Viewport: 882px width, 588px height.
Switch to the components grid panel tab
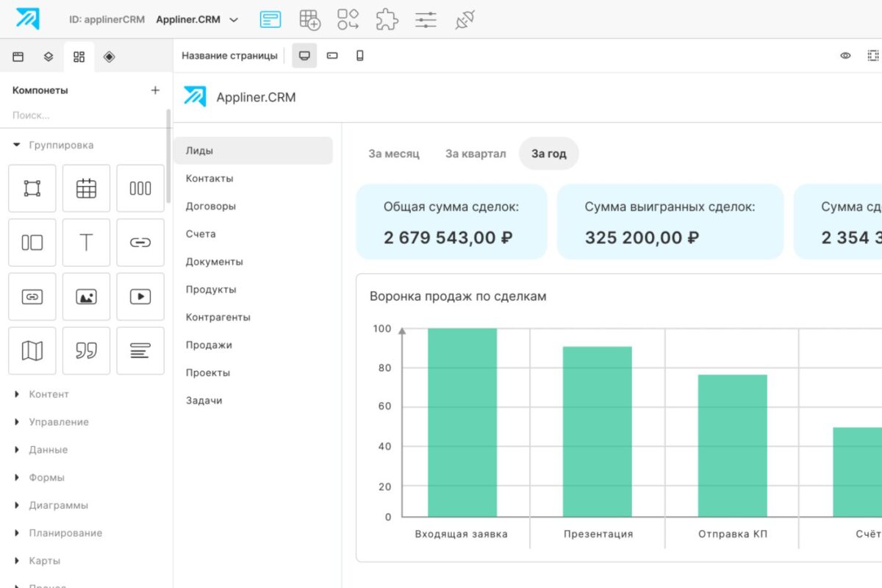pyautogui.click(x=79, y=57)
